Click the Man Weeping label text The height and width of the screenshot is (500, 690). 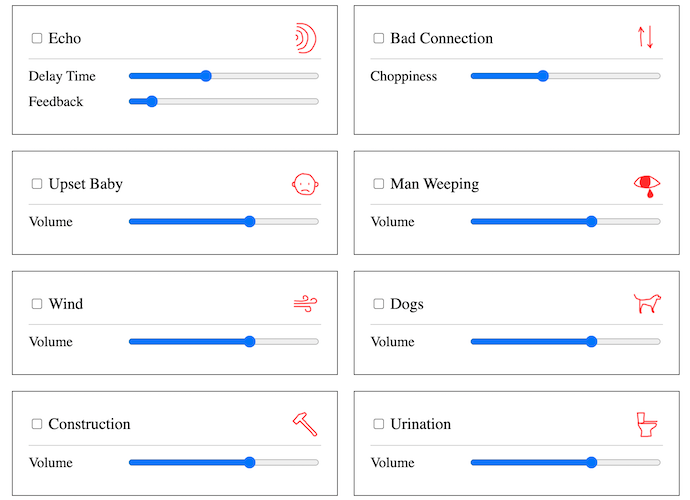coord(434,184)
